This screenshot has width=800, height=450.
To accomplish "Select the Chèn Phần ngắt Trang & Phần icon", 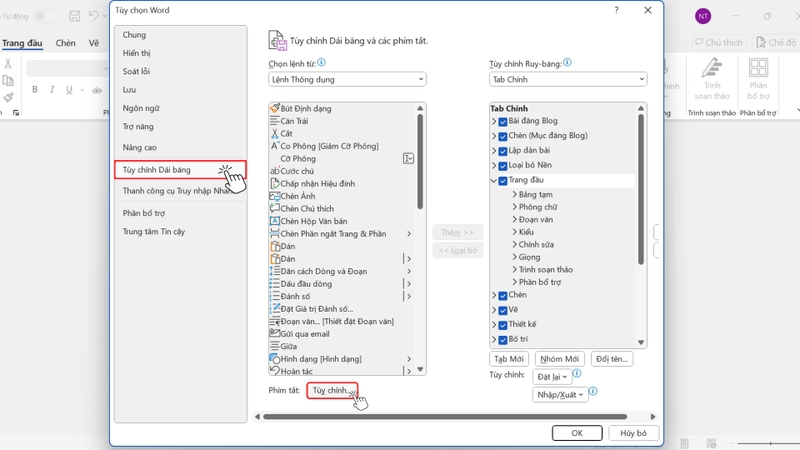I will [x=274, y=234].
